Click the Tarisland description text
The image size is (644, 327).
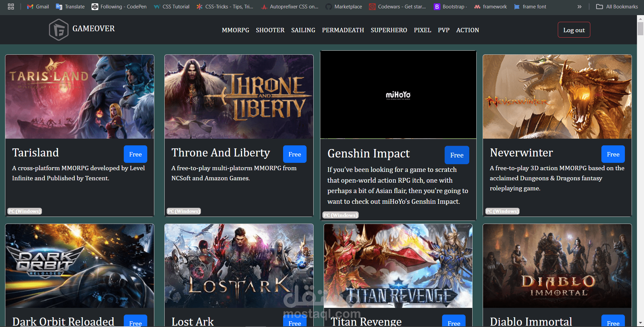(x=78, y=173)
